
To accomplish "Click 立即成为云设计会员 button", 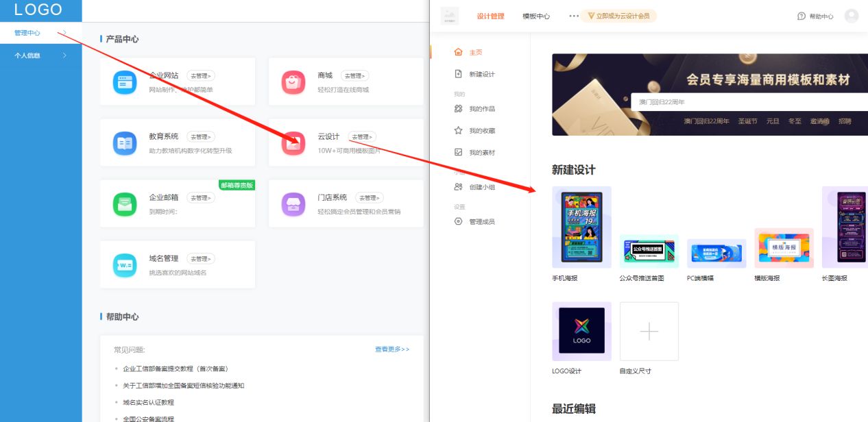I will [x=618, y=16].
